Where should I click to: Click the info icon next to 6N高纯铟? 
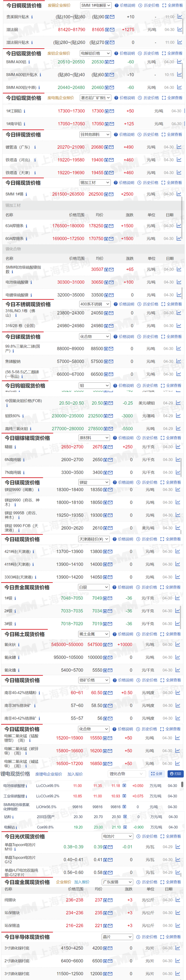[x=23, y=460]
